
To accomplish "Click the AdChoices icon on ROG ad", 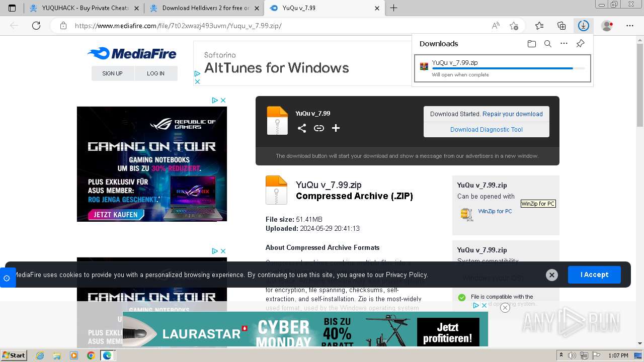I will [215, 101].
